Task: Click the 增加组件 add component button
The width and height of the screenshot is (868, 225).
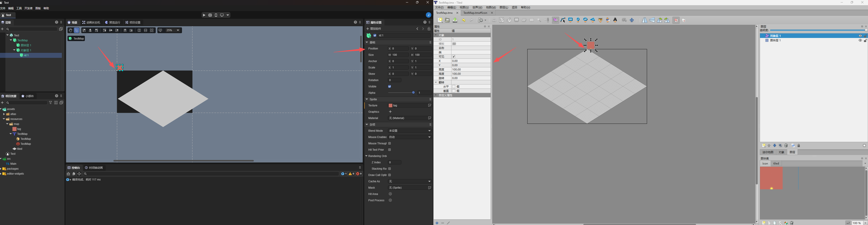Action: pos(374,29)
